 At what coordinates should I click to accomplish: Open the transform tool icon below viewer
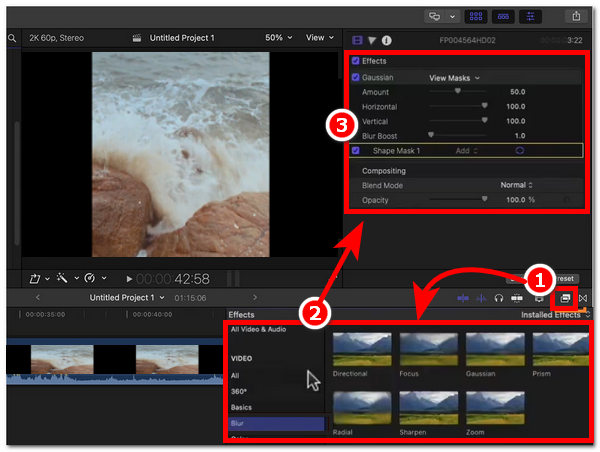(x=35, y=278)
